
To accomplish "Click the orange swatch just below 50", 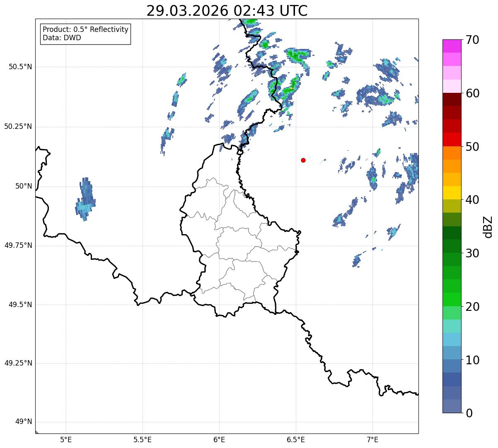I will 452,153.
